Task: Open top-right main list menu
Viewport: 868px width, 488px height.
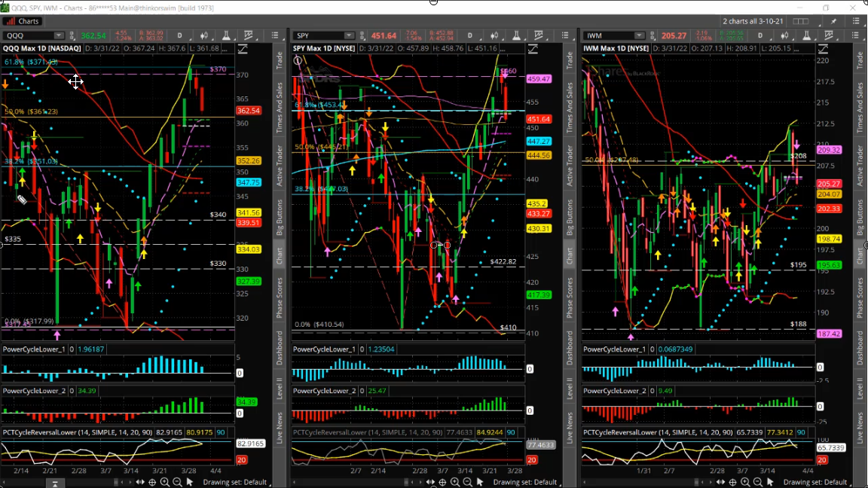Action: tap(856, 21)
